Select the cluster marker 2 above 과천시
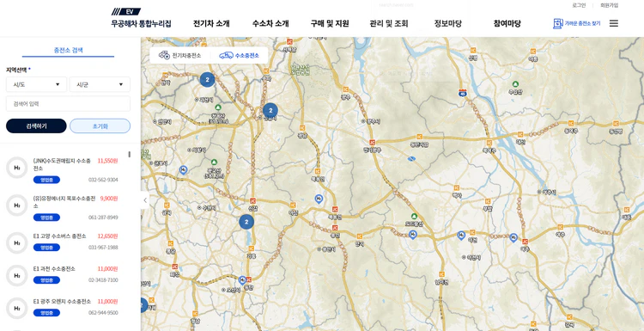644x331 pixels. (208, 80)
